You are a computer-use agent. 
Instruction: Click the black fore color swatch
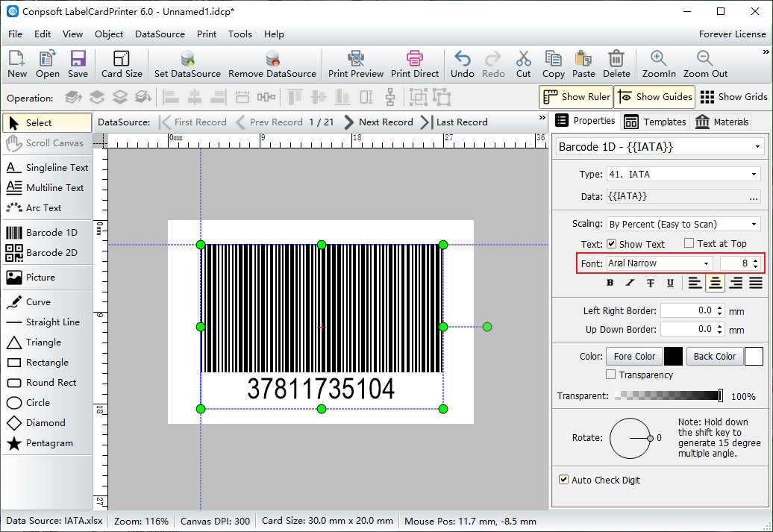pos(673,356)
